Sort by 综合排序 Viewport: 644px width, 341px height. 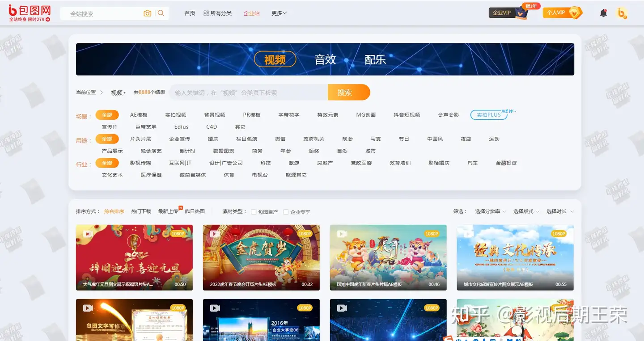click(x=114, y=211)
